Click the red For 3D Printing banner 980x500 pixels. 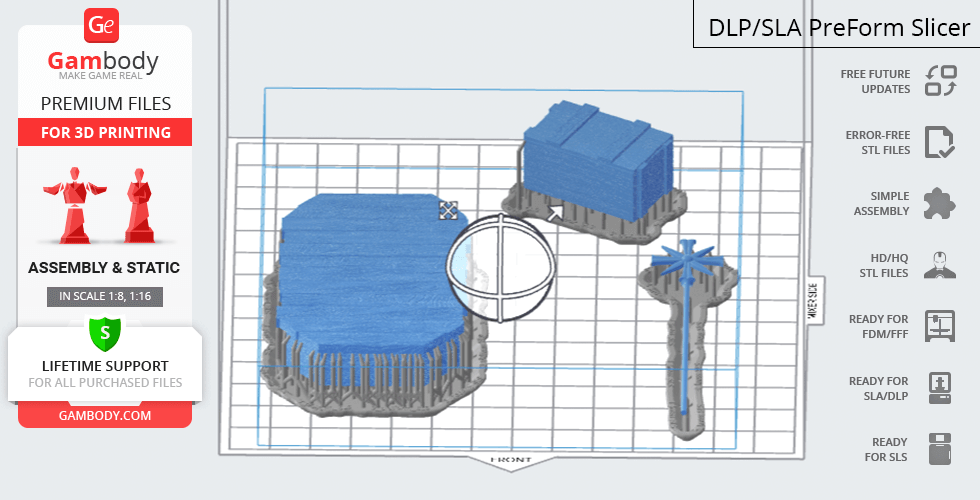tap(104, 132)
